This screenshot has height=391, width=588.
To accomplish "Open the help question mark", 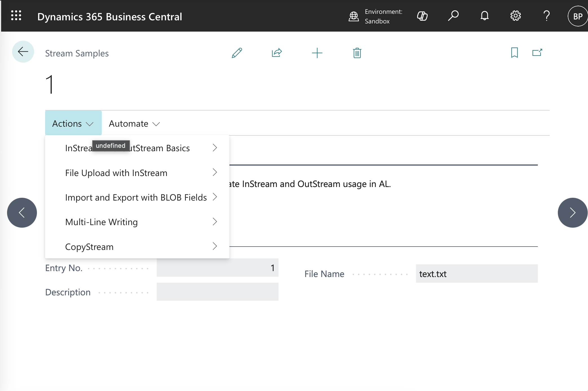I will [547, 16].
